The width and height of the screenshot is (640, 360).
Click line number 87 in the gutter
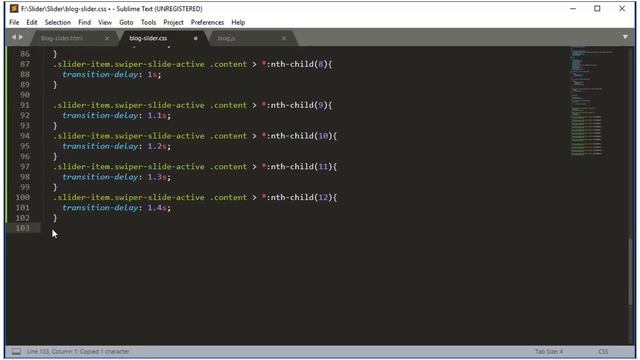click(24, 64)
